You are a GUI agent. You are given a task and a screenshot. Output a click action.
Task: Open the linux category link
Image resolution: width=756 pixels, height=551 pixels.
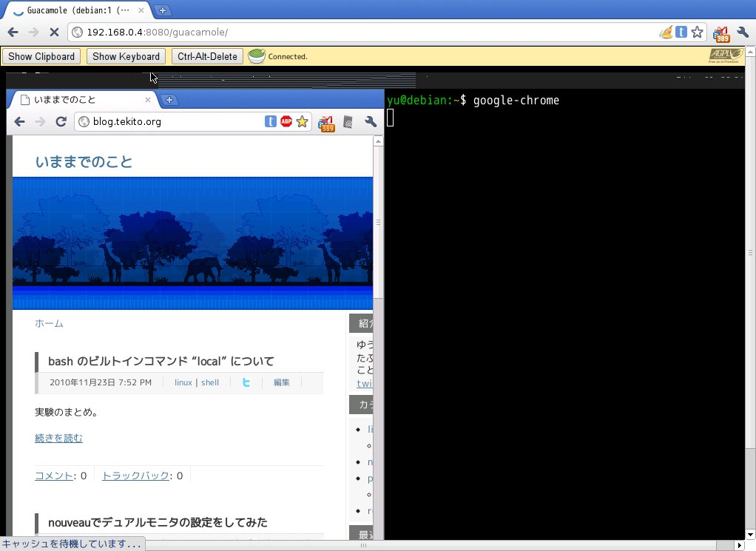click(183, 382)
